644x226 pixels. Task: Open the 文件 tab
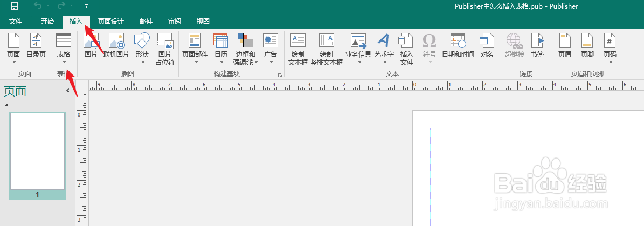click(16, 22)
